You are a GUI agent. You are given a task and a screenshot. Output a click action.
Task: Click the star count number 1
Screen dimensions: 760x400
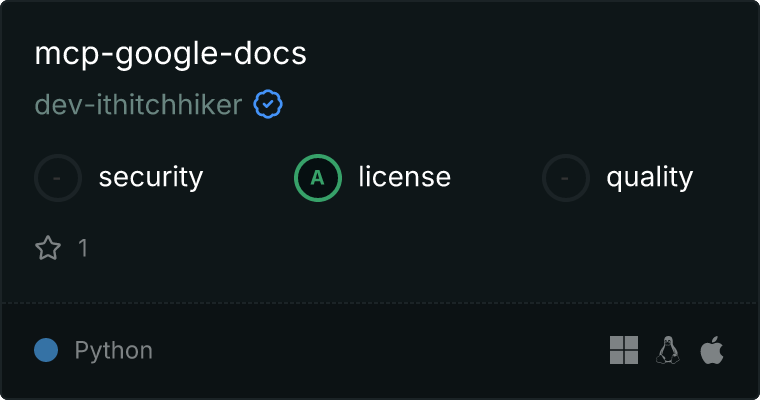pyautogui.click(x=83, y=248)
